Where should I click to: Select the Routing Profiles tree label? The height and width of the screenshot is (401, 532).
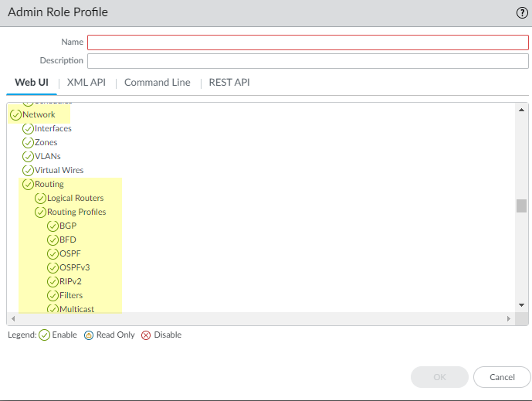[76, 212]
